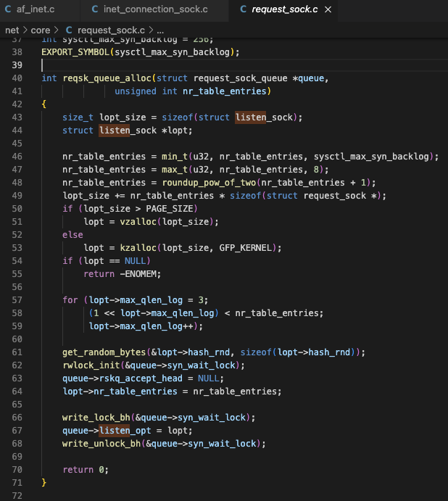The width and height of the screenshot is (448, 501).
Task: Click line number 40 in the gutter
Action: 17,78
